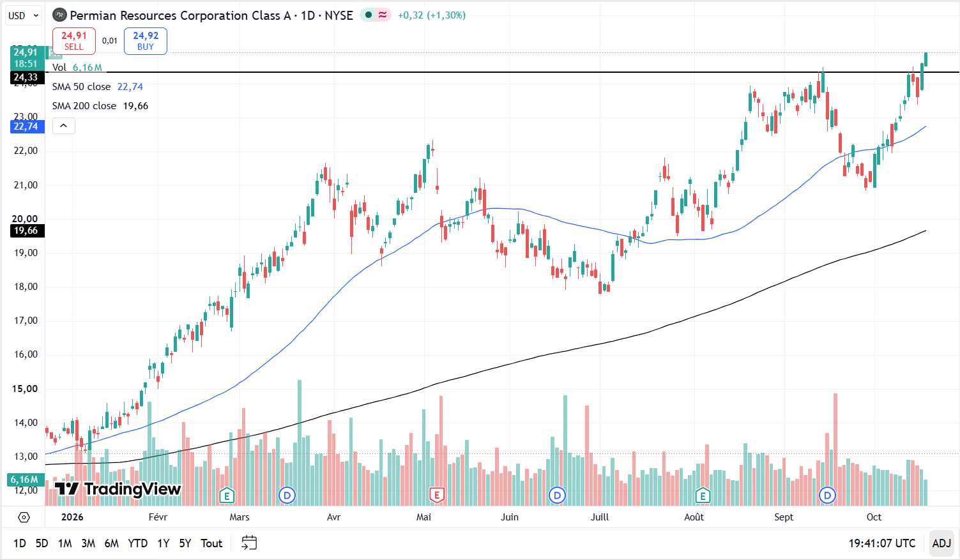The image size is (960, 560).
Task: Choose the 1Y time range
Action: coord(164,543)
